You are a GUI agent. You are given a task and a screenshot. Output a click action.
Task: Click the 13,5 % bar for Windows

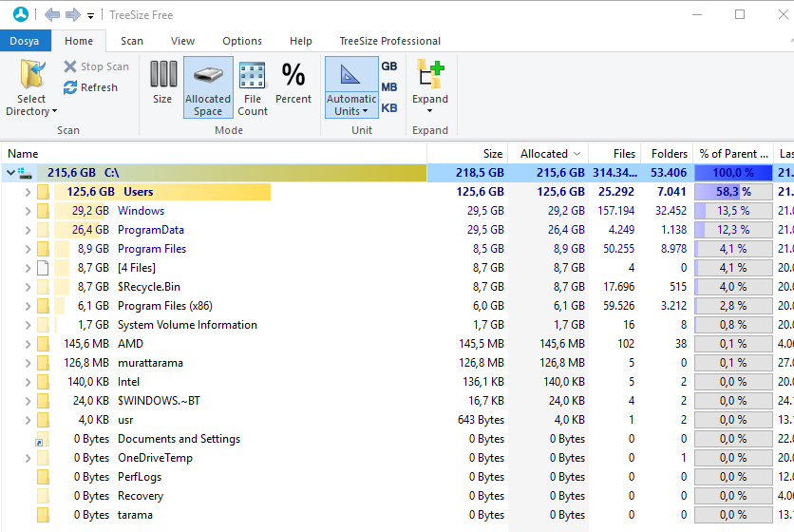coord(733,211)
